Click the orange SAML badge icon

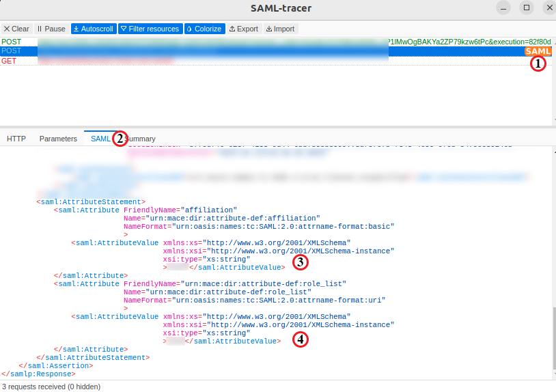click(538, 51)
